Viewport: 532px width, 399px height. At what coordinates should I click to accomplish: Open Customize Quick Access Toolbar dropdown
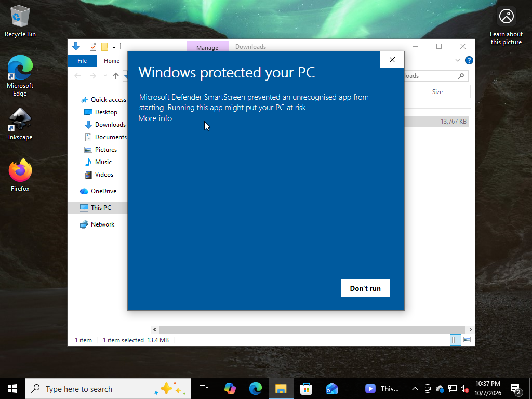114,47
